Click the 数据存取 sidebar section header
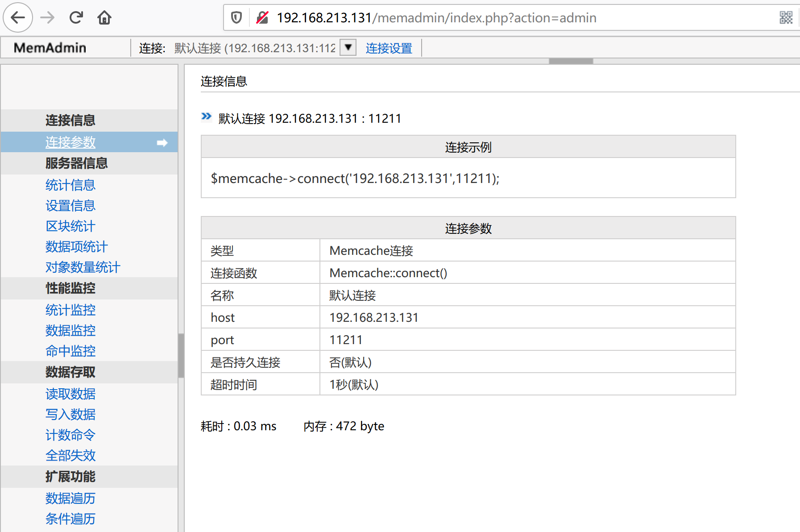Image resolution: width=800 pixels, height=532 pixels. pos(89,372)
